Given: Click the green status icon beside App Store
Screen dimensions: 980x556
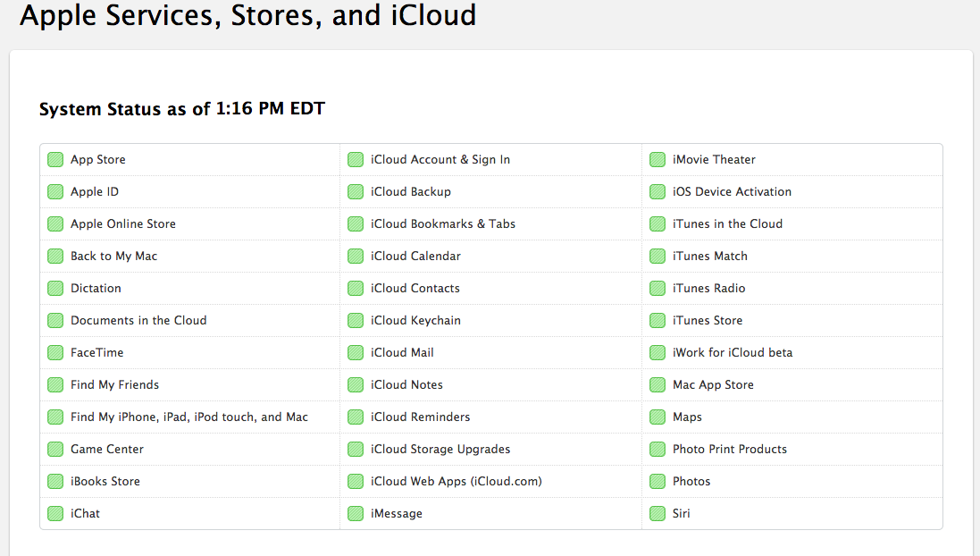Looking at the screenshot, I should 55,159.
